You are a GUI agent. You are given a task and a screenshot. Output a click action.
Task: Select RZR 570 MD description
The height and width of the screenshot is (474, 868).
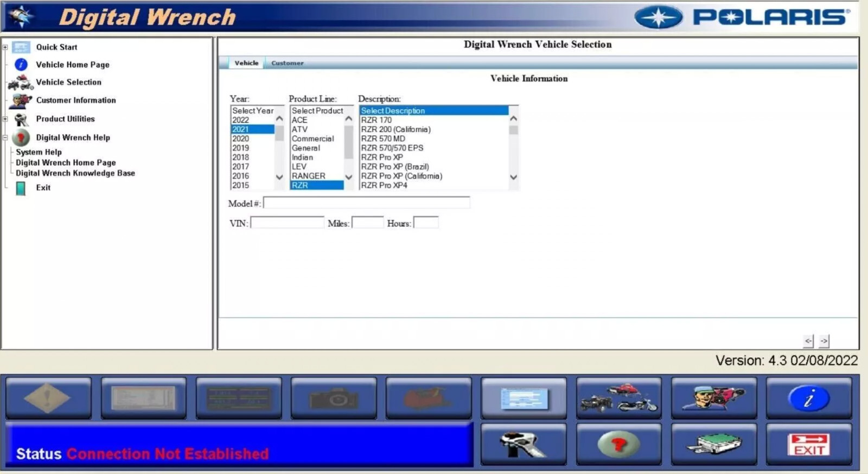pyautogui.click(x=434, y=138)
